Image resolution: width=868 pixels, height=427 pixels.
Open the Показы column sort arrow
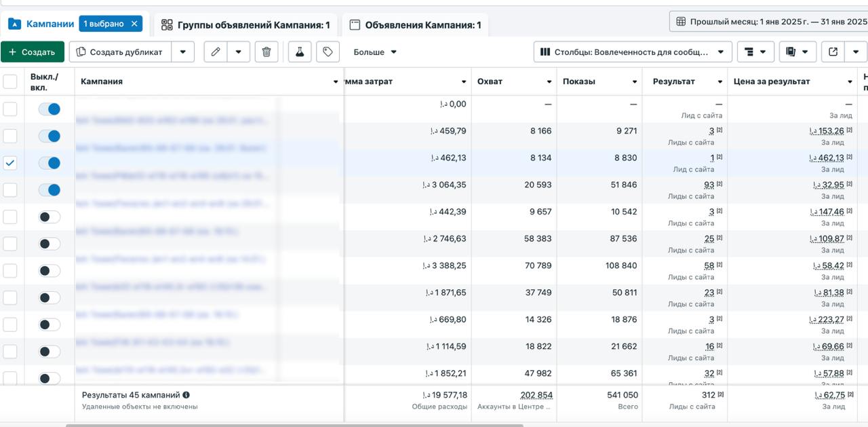[x=635, y=81]
